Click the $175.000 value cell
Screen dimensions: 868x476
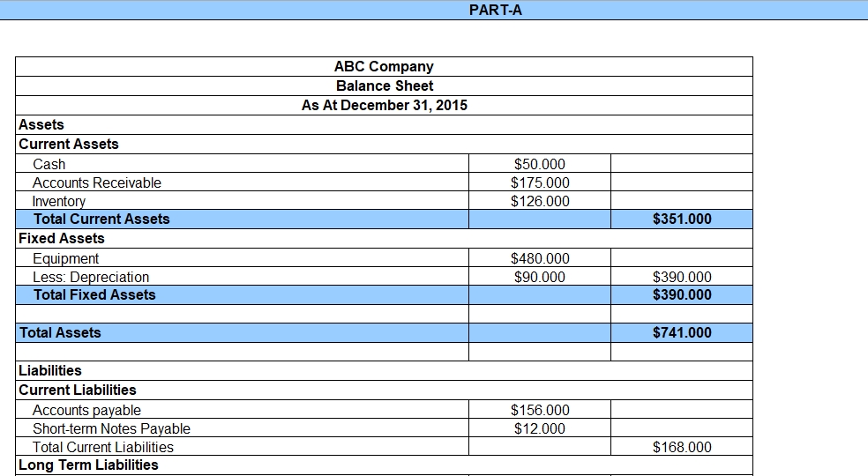coord(539,182)
